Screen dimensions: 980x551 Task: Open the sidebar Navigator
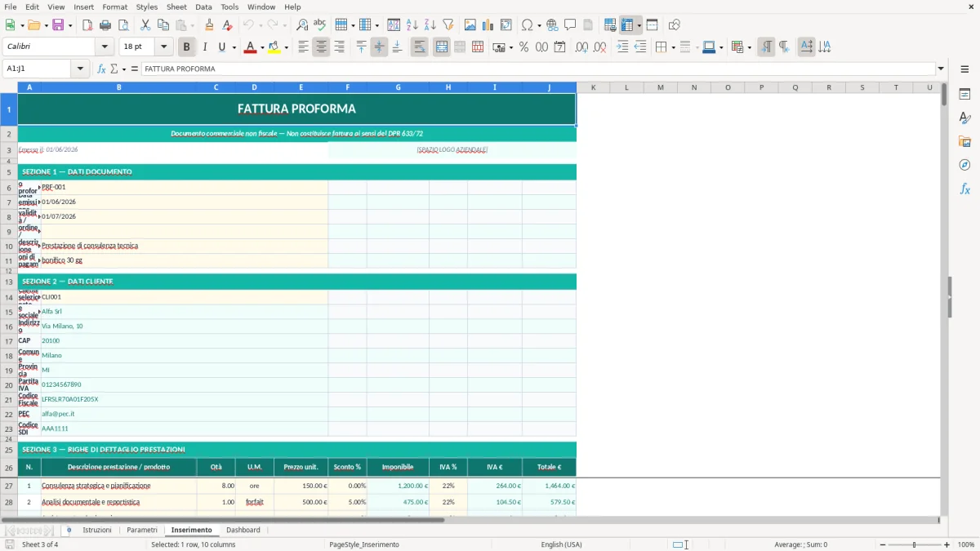[964, 165]
